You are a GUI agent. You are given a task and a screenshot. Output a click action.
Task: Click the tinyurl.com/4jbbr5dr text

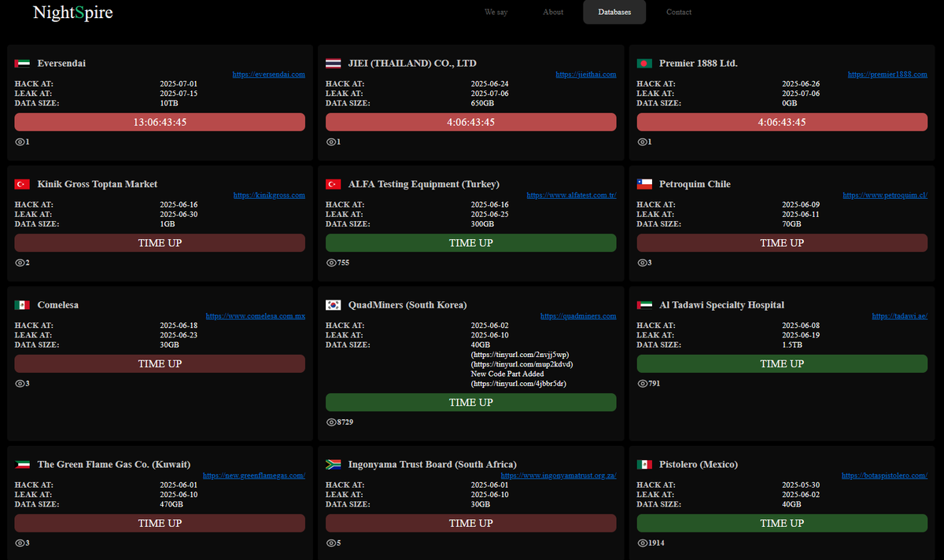518,384
